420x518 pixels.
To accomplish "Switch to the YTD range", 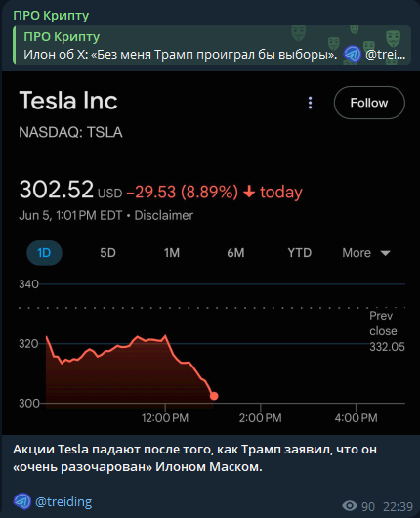I will [300, 253].
